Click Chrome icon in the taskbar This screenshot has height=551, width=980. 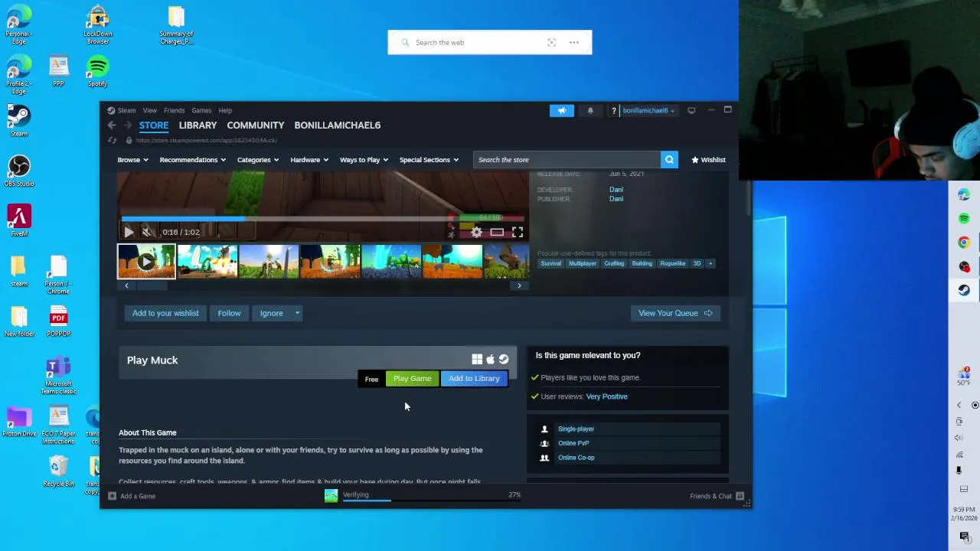(964, 243)
